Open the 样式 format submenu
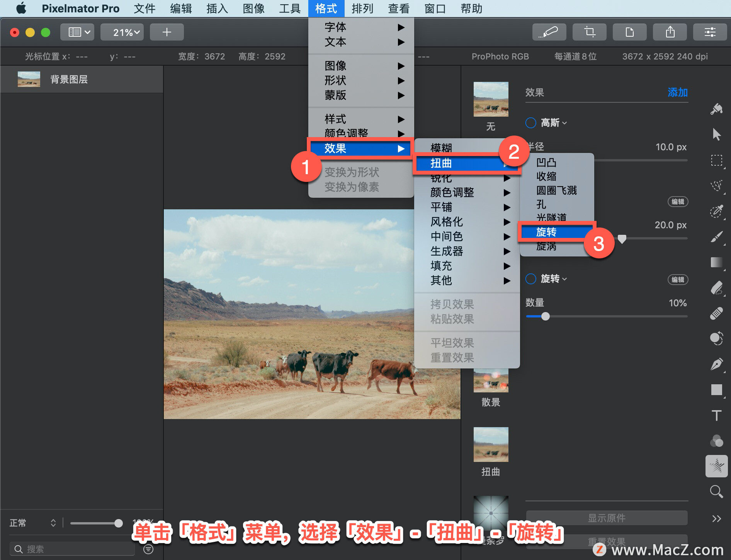Viewport: 731px width, 560px height. 361,119
